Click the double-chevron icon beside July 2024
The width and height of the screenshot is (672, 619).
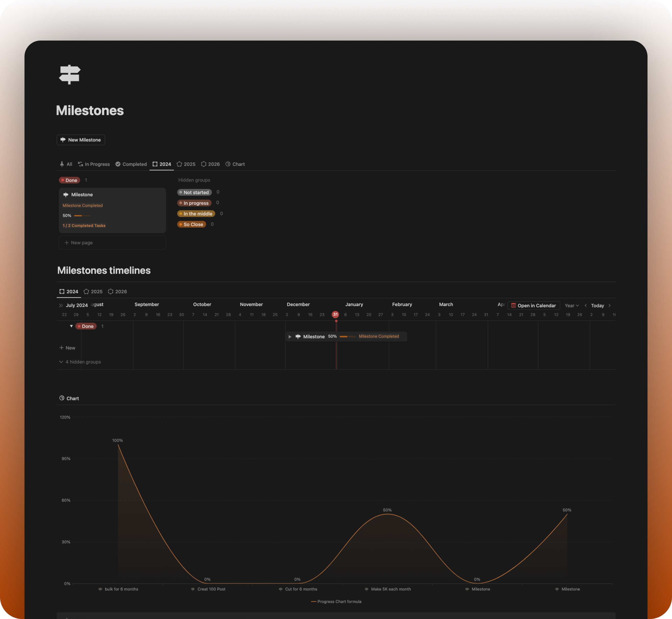[61, 305]
